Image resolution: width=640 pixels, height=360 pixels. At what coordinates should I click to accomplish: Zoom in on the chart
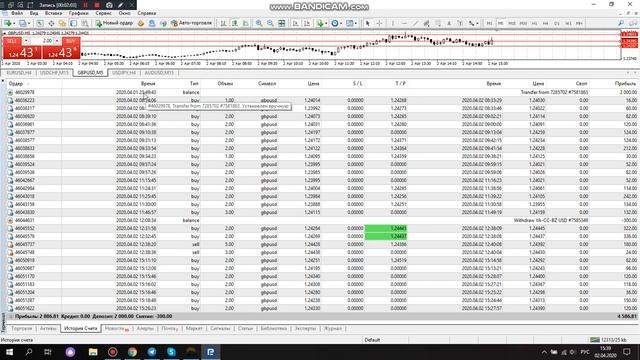(x=259, y=23)
